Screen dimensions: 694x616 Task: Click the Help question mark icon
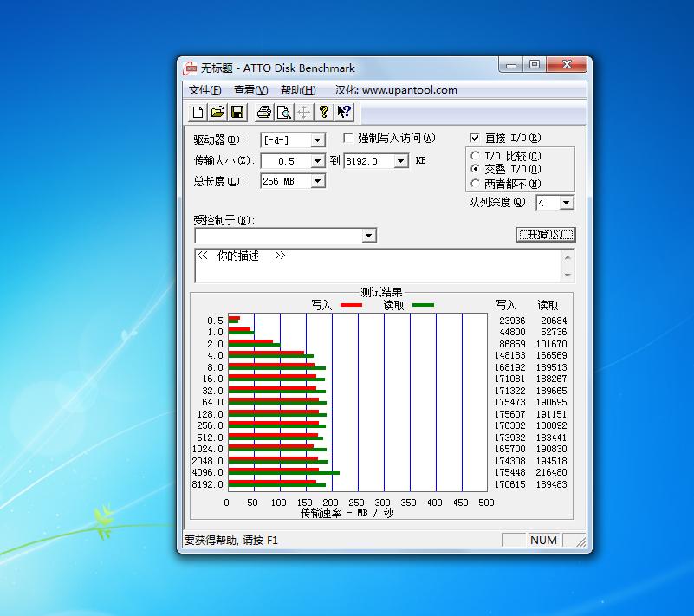[323, 112]
